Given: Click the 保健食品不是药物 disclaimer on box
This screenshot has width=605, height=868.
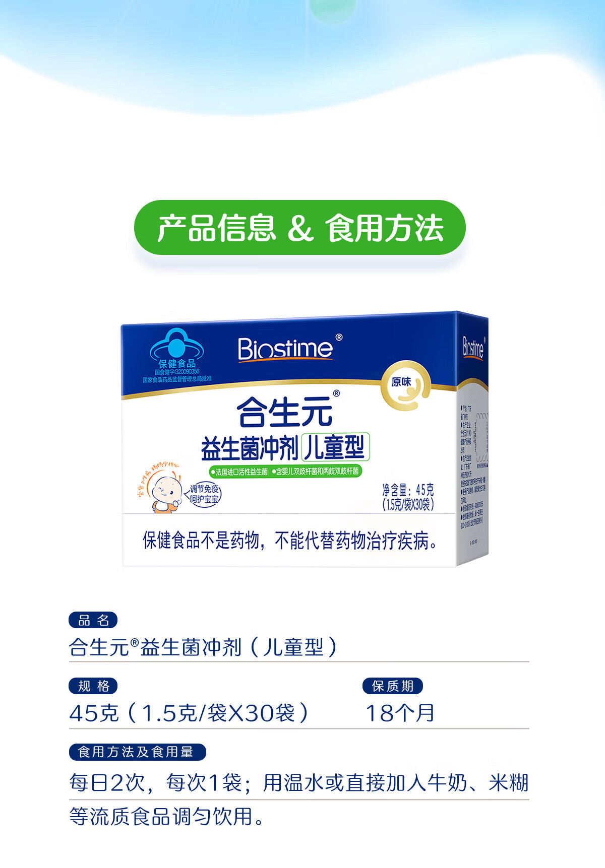Looking at the screenshot, I should (290, 541).
